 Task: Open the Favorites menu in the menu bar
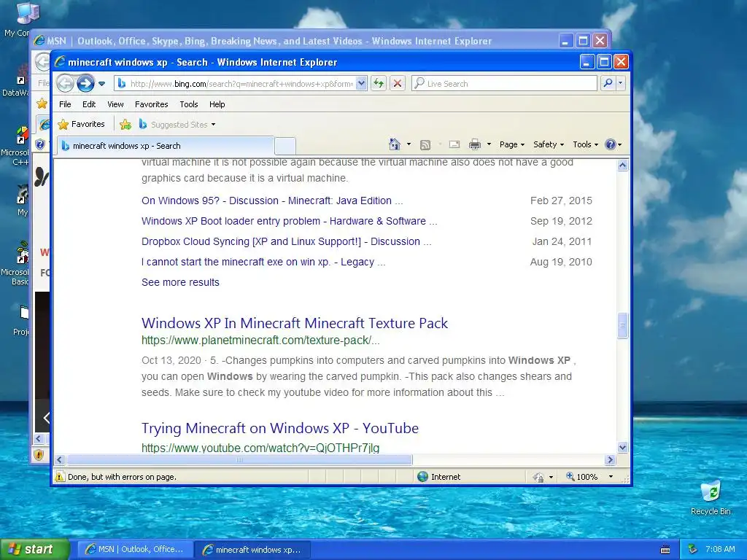point(152,104)
